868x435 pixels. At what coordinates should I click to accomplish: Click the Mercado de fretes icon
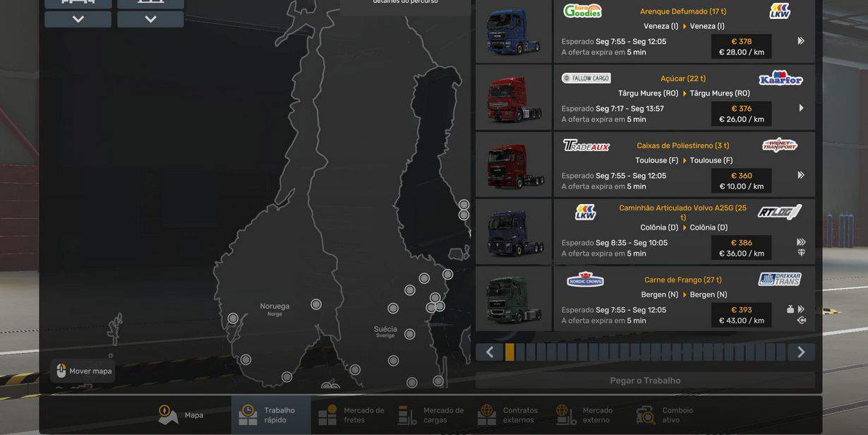pyautogui.click(x=327, y=415)
